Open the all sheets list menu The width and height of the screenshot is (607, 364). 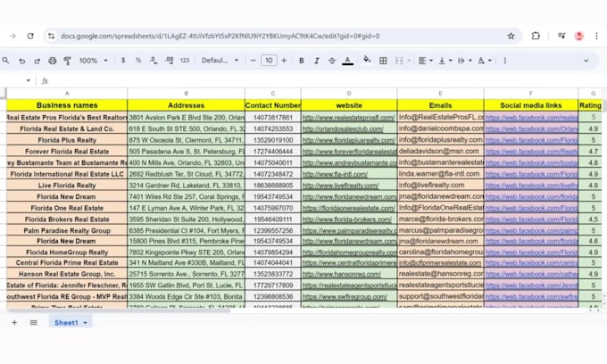click(34, 323)
